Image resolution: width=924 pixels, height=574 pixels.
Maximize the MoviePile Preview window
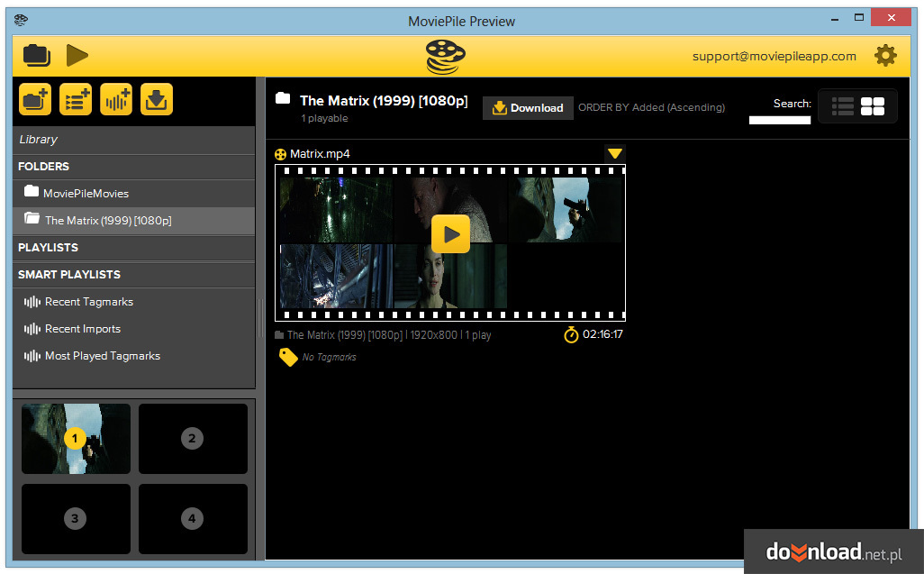coord(859,18)
